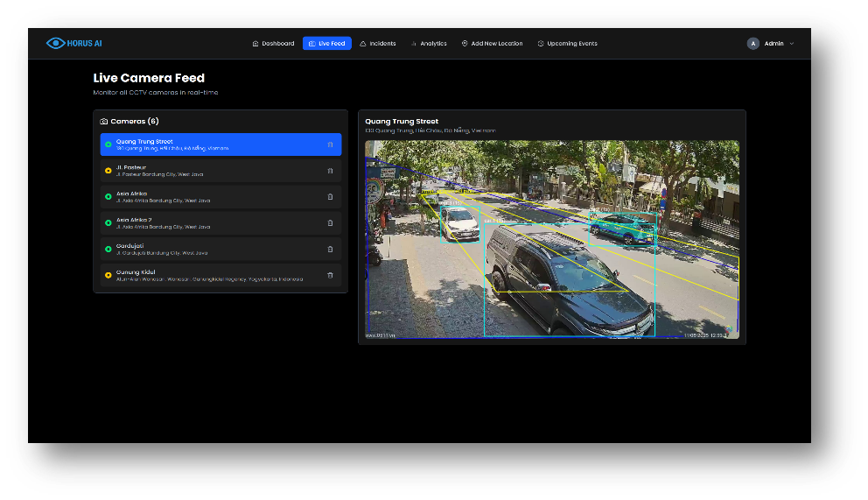Image resolution: width=868 pixels, height=500 pixels.
Task: View Upcoming Events page
Action: coord(567,43)
